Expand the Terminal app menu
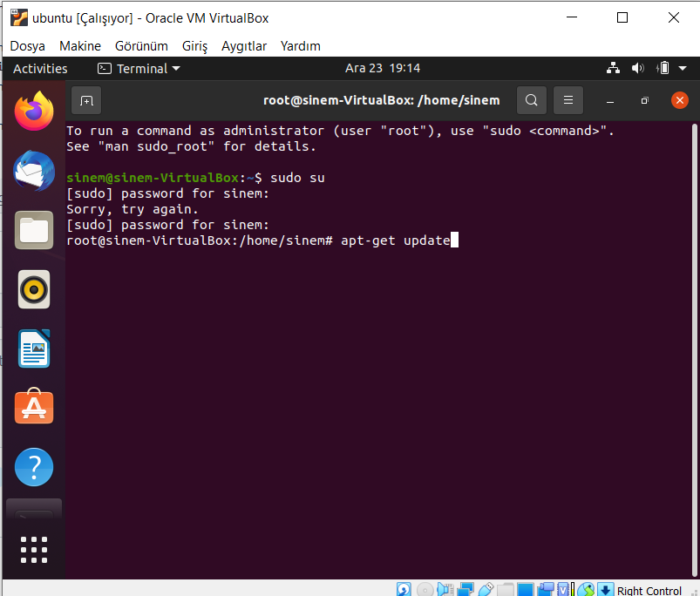 [139, 69]
